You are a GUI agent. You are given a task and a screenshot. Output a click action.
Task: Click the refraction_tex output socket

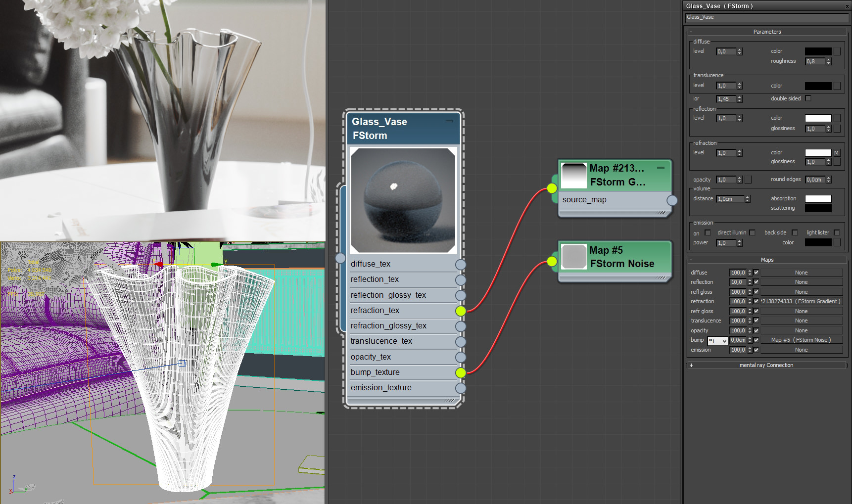(461, 311)
